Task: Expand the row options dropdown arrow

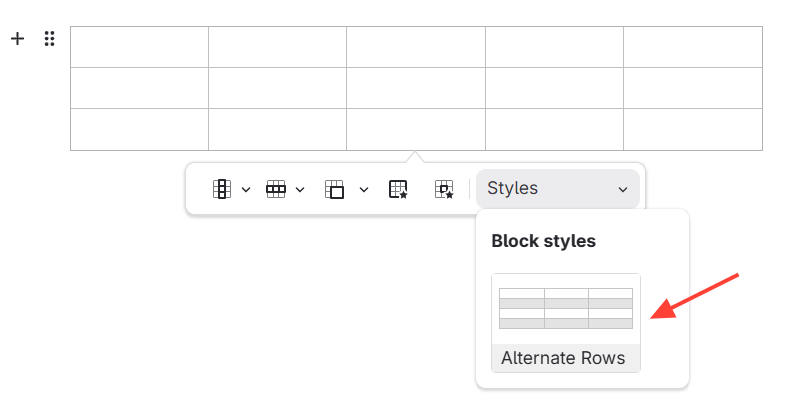Action: [300, 189]
